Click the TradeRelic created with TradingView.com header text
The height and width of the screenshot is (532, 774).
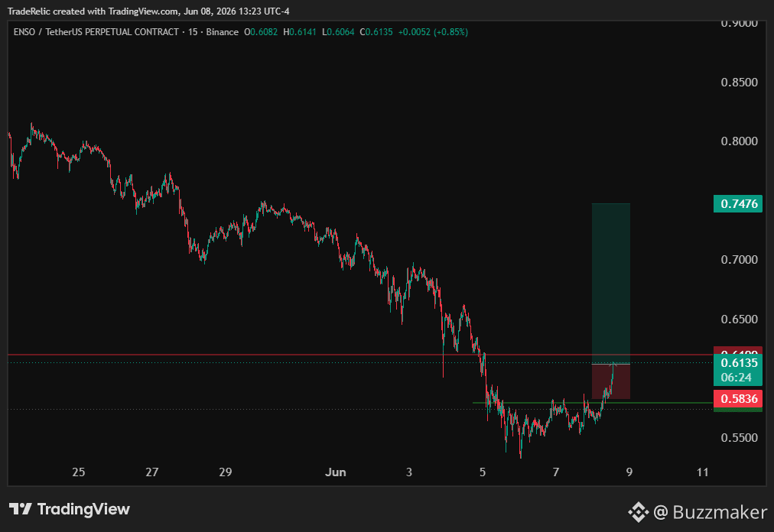tap(148, 11)
